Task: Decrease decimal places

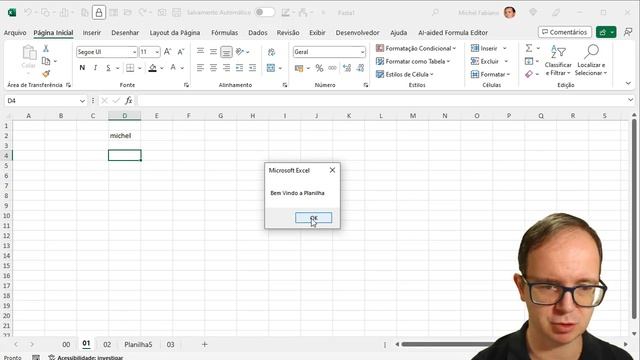Action: [360, 68]
